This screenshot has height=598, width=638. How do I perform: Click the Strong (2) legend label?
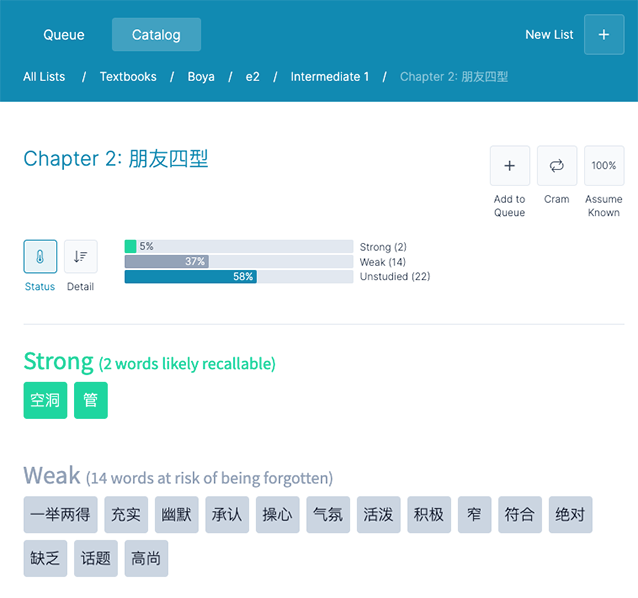(x=383, y=247)
